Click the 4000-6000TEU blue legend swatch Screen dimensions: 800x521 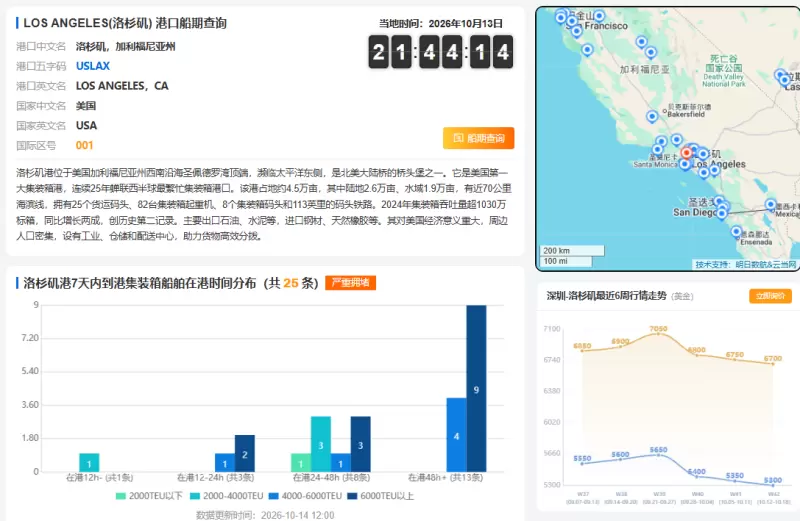click(x=274, y=496)
